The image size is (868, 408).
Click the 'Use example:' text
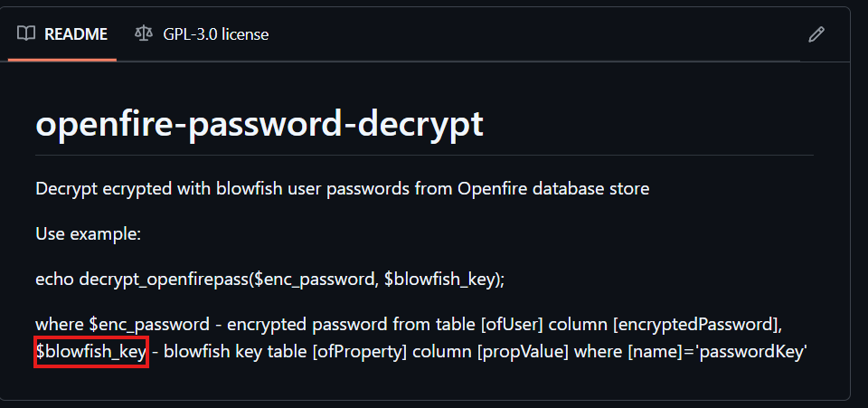88,234
